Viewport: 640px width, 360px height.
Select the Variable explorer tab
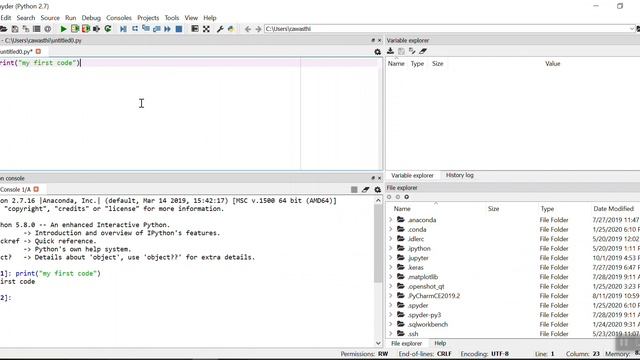(412, 176)
